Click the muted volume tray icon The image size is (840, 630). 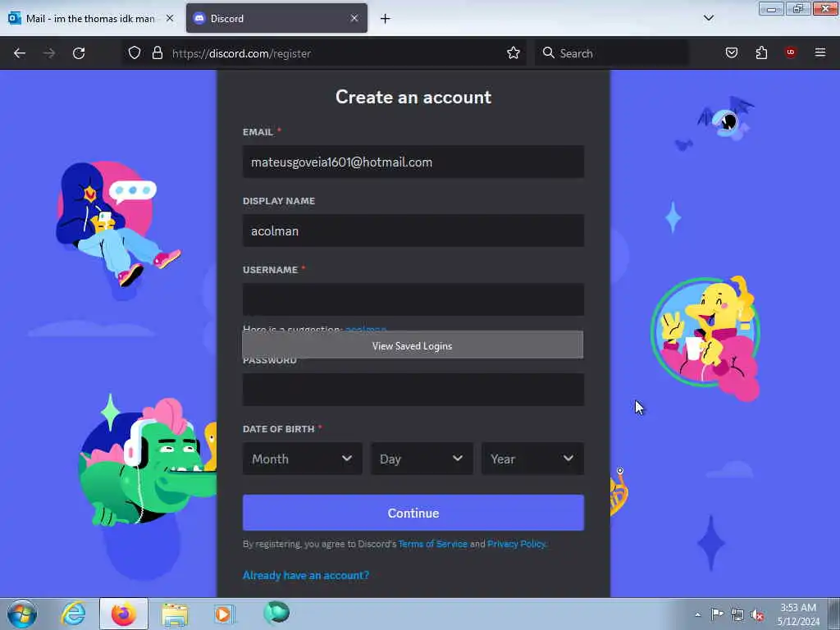(757, 615)
